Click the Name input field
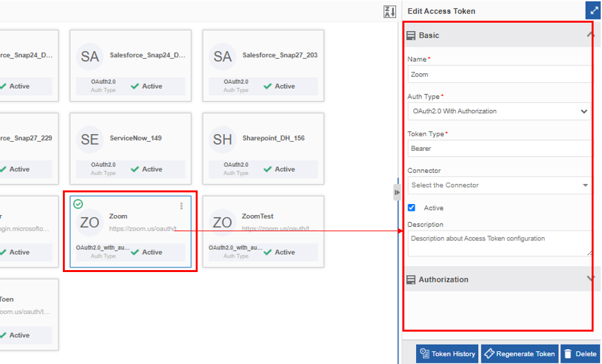 tap(499, 74)
